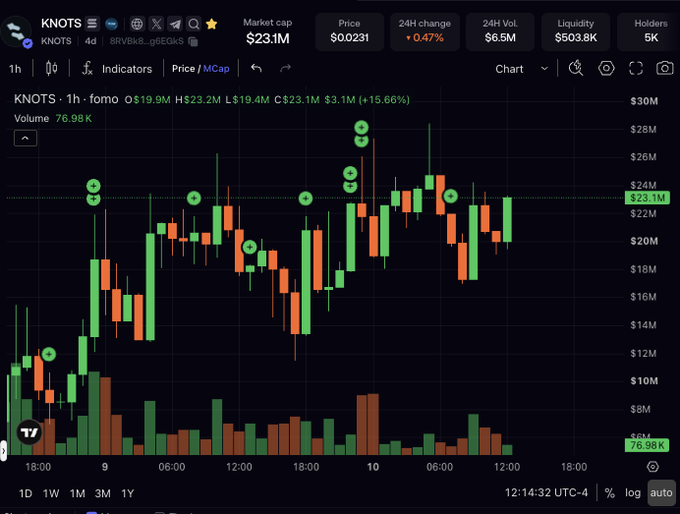Undo the last chart action

tap(256, 68)
